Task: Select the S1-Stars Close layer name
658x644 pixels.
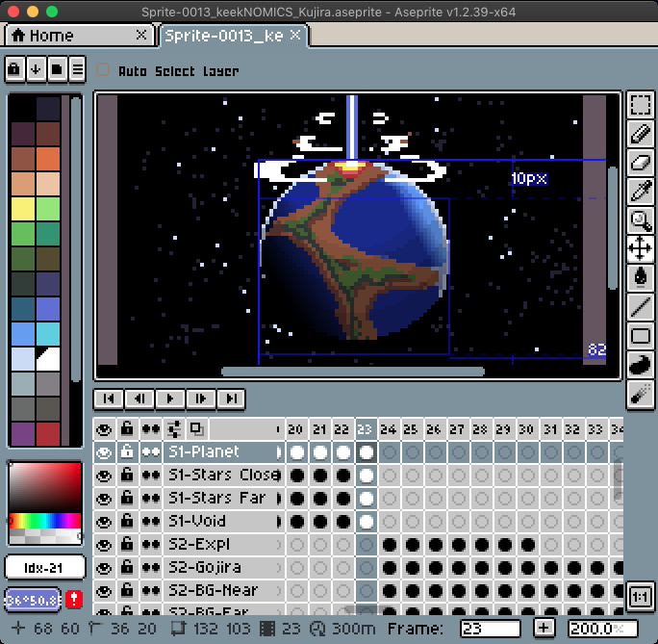Action: tap(224, 475)
